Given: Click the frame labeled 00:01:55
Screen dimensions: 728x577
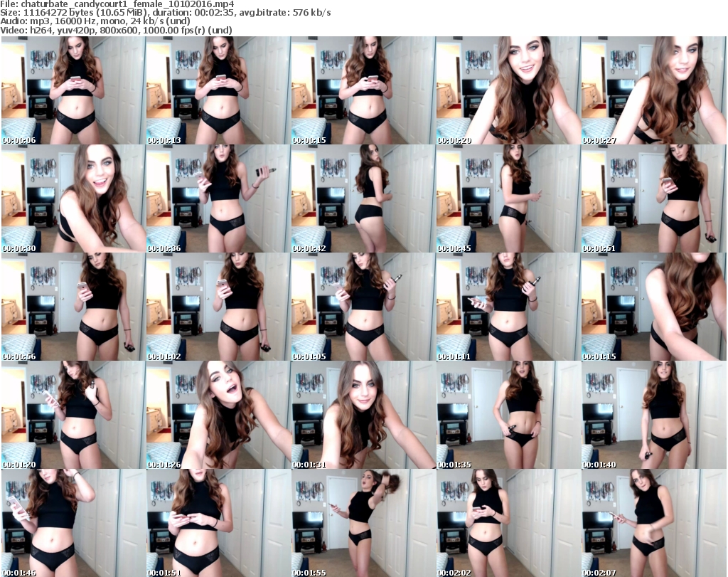Looking at the screenshot, I should point(363,523).
